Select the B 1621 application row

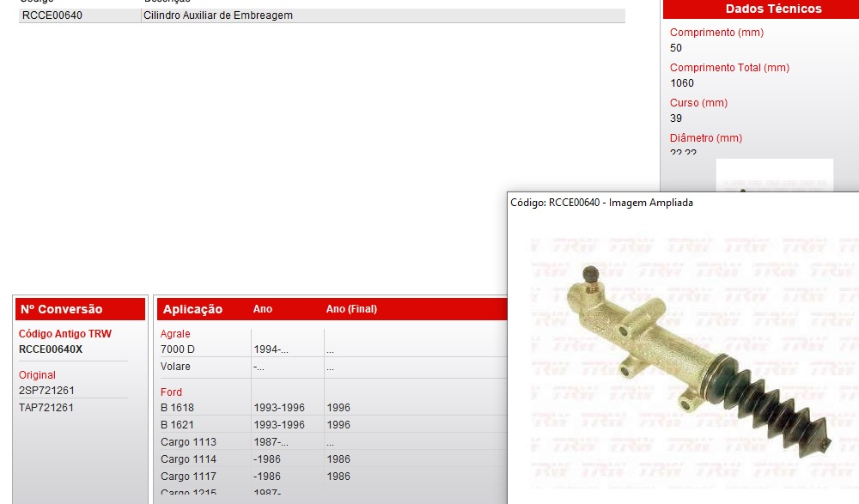(177, 425)
